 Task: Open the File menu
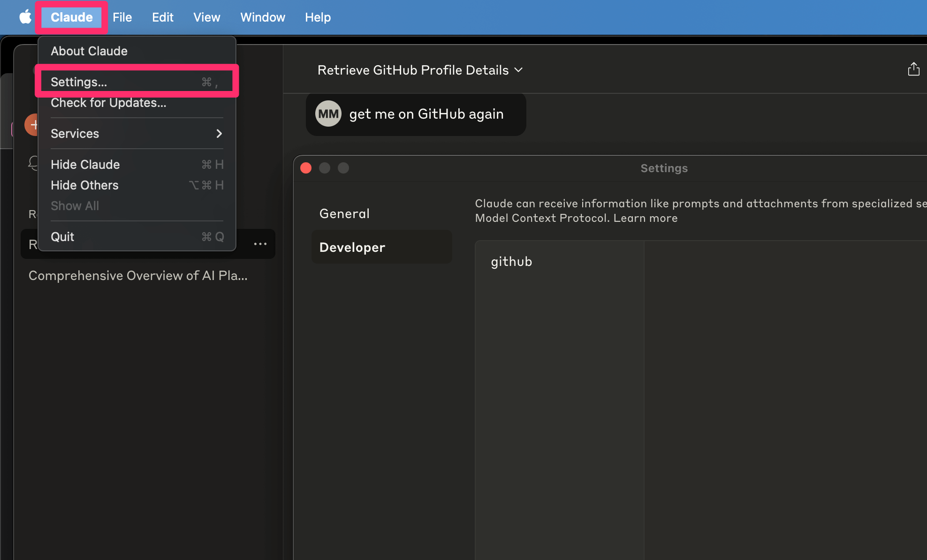point(122,17)
